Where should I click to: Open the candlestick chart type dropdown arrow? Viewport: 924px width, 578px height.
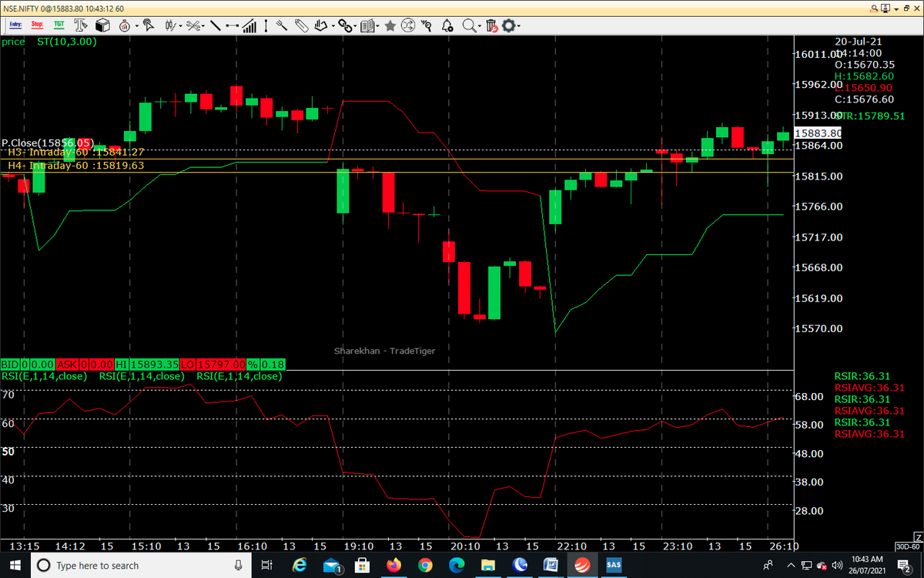(x=180, y=26)
